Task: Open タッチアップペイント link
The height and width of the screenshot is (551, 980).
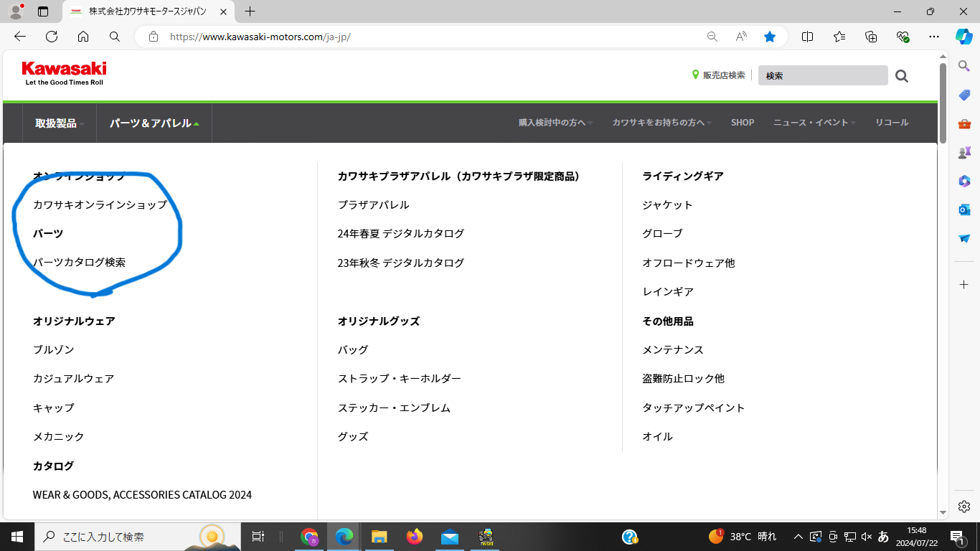Action: (694, 408)
